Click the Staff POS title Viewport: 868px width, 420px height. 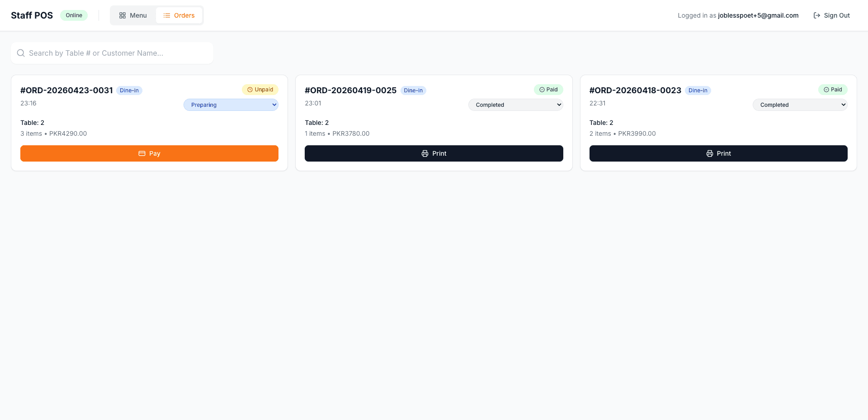[x=32, y=15]
